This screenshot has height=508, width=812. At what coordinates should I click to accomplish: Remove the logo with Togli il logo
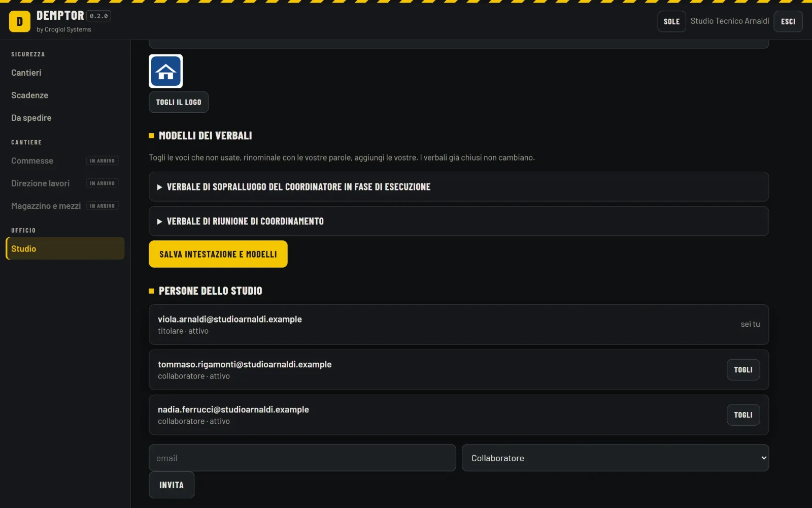(179, 102)
